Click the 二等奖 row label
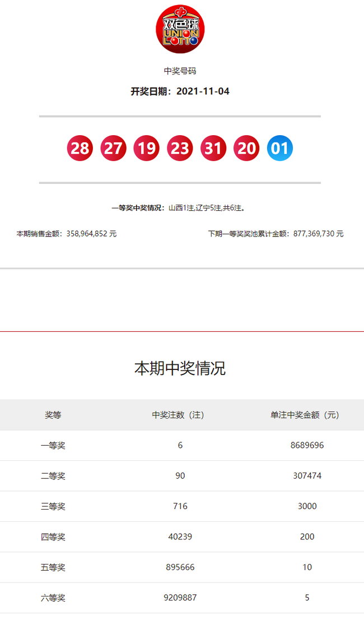 pos(53,476)
